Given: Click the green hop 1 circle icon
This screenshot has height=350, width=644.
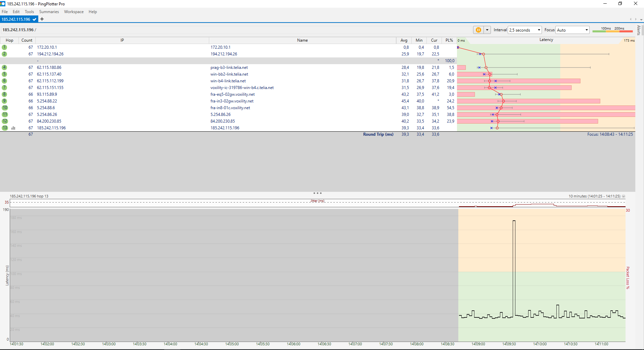Looking at the screenshot, I should pos(4,47).
